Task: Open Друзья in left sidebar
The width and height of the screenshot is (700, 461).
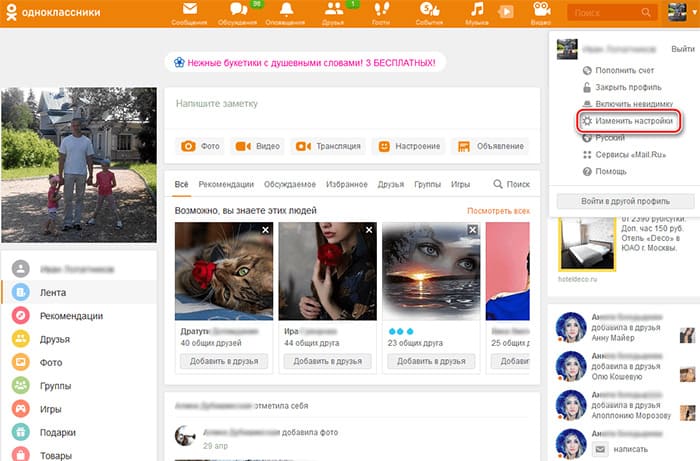Action: click(79, 339)
